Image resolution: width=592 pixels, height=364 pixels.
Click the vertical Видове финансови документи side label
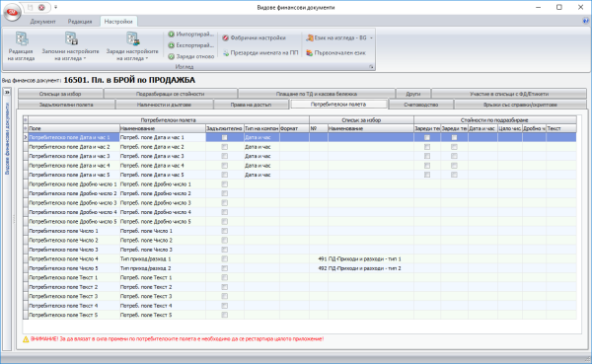(x=7, y=138)
